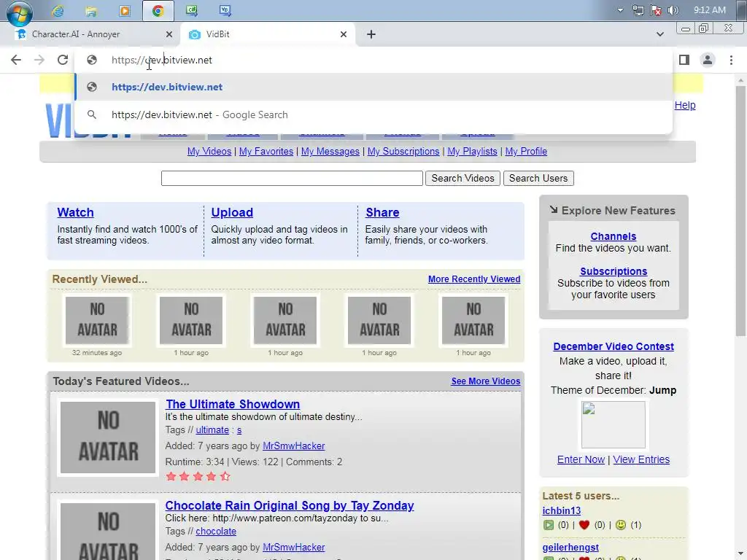
Task: Open My Favorites link
Action: click(266, 152)
